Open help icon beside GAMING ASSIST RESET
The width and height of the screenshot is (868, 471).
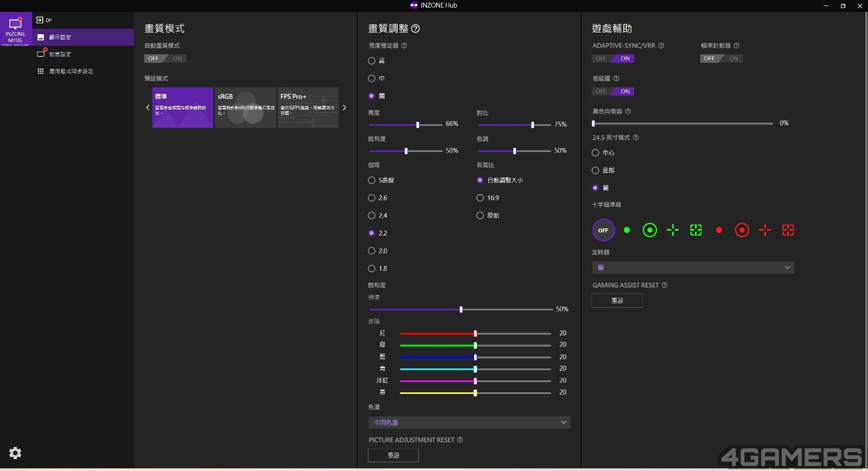tap(665, 285)
